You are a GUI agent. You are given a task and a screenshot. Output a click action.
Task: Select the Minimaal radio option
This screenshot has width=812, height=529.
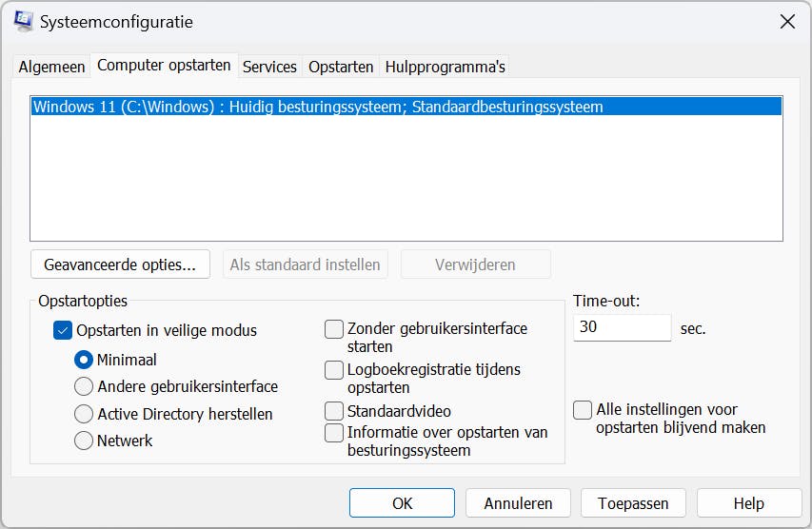coord(84,361)
